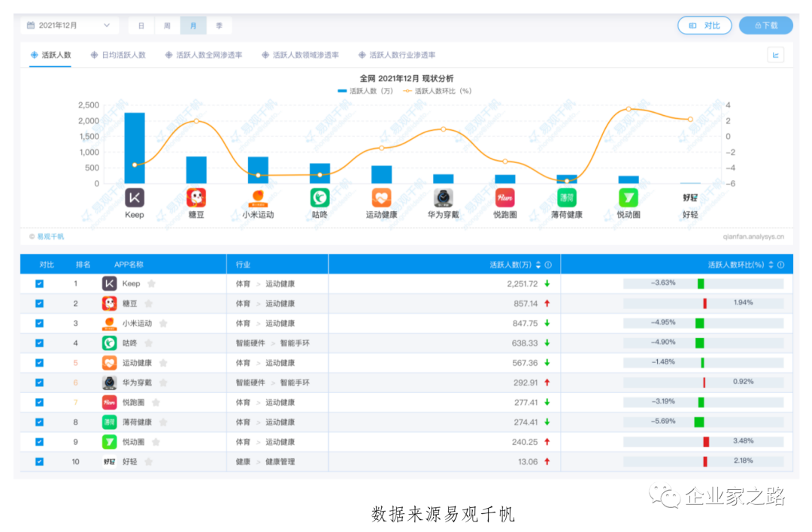This screenshot has width=812, height=532.
Task: Star the 悦跑圈 favorite icon
Action: click(156, 402)
